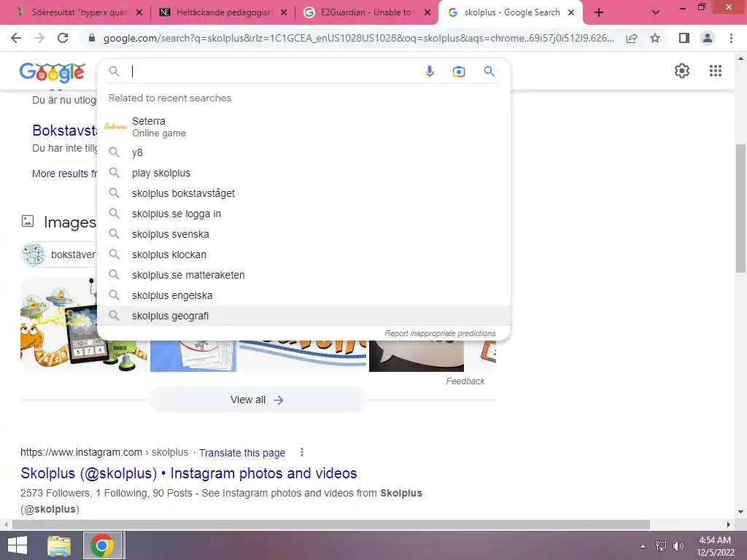Close the E2Guardian tab
Screen dimensions: 747x560
(x=427, y=13)
